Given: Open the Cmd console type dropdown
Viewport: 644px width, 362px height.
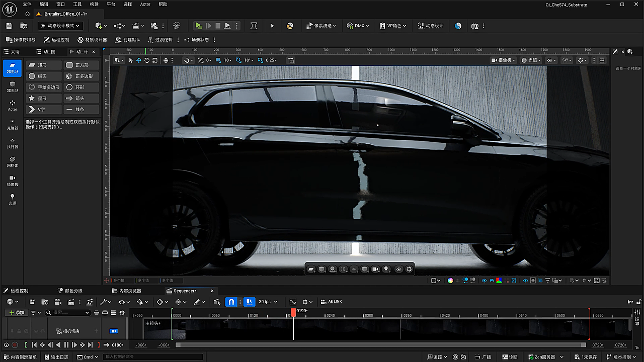Looking at the screenshot, I should point(87,357).
